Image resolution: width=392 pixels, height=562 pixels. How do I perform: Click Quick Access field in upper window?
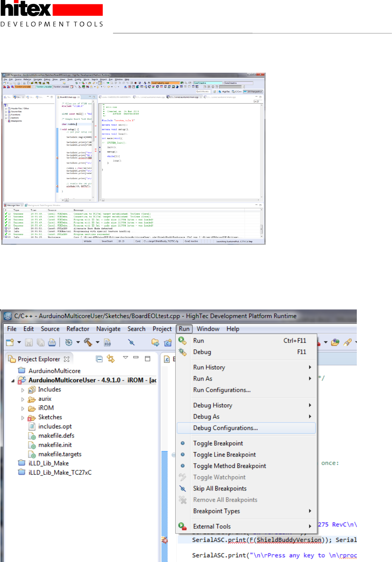pyautogui.click(x=202, y=91)
